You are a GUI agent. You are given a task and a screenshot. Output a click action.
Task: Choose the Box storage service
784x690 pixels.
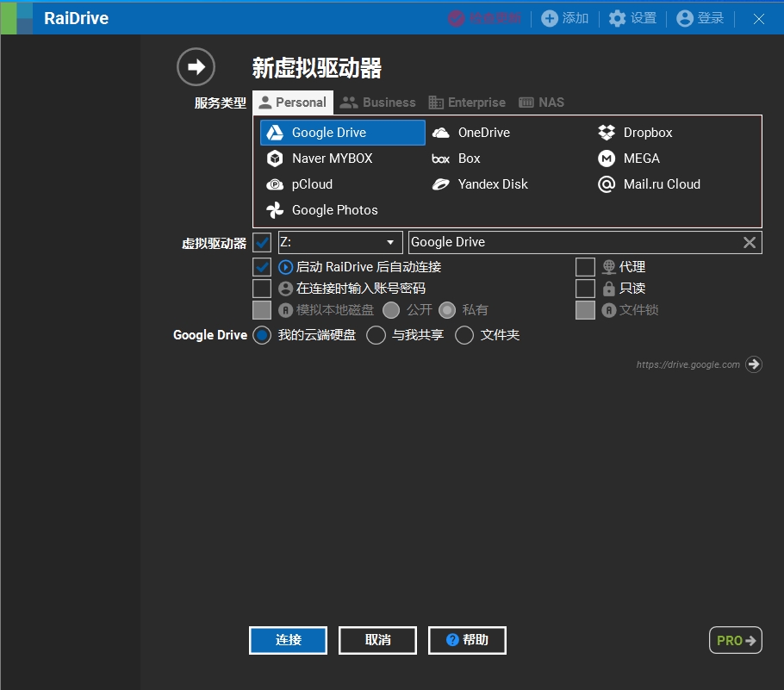(456, 159)
